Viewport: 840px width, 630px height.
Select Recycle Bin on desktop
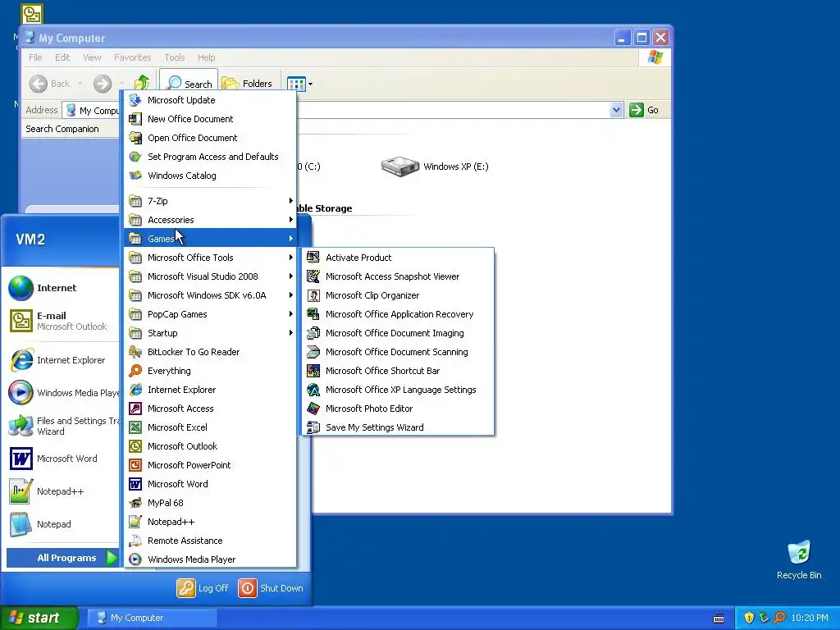point(799,560)
